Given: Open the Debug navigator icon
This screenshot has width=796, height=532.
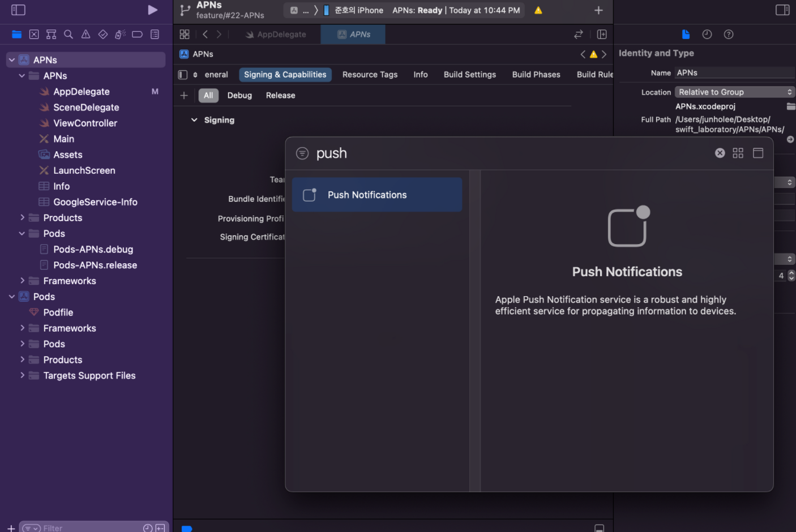Looking at the screenshot, I should (x=120, y=35).
